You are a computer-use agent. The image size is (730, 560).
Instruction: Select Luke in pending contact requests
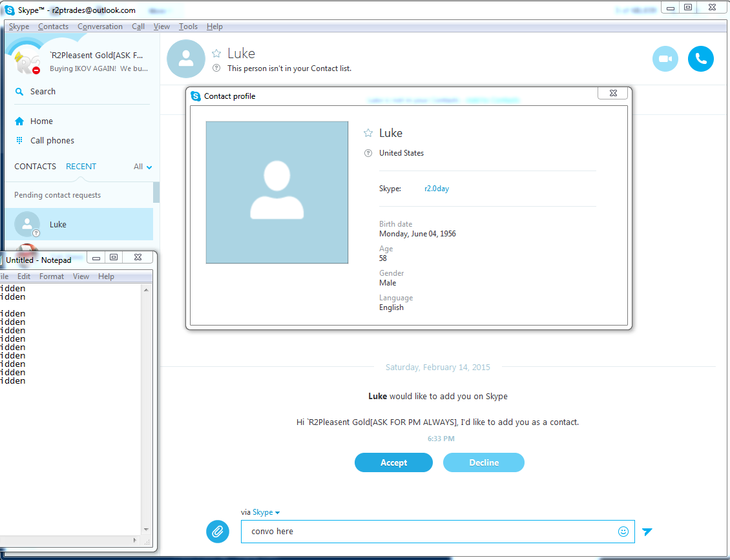(79, 224)
